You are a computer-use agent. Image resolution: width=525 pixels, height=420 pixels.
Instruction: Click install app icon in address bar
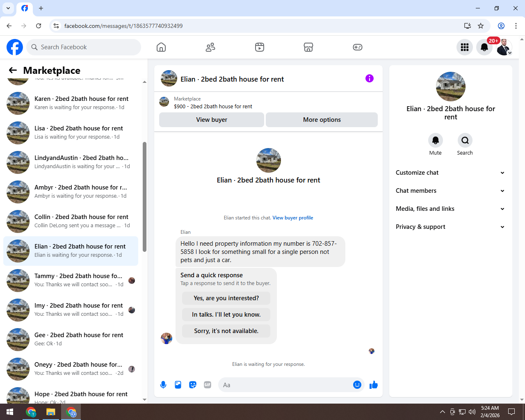coord(467,26)
